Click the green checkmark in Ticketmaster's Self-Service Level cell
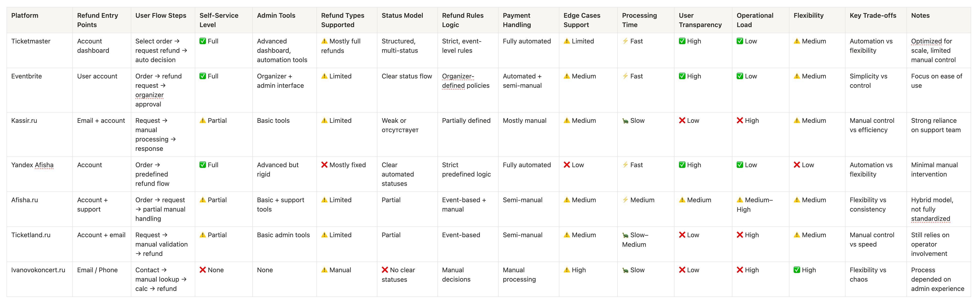This screenshot has height=304, width=980. [x=202, y=41]
